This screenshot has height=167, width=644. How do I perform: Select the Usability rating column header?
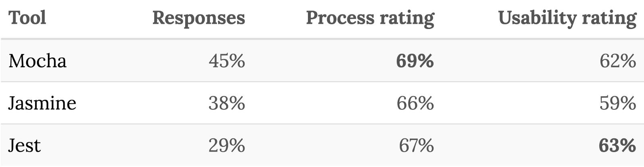pos(567,18)
